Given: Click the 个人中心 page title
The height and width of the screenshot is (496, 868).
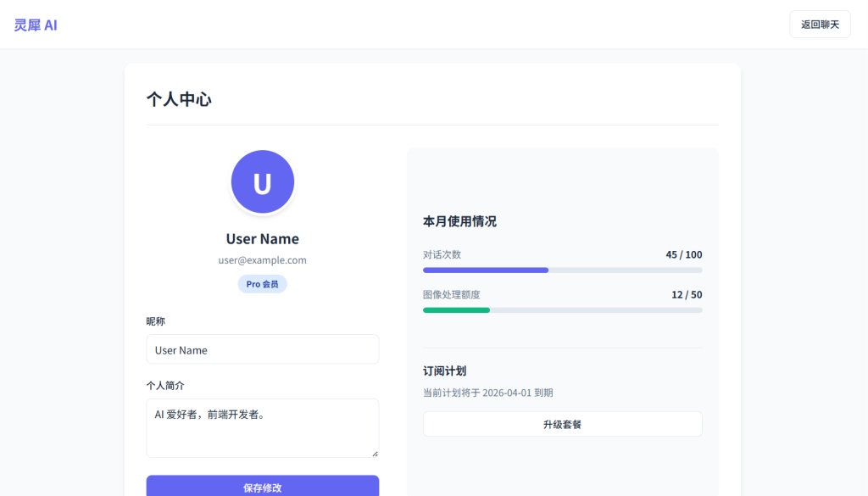Looking at the screenshot, I should point(179,99).
